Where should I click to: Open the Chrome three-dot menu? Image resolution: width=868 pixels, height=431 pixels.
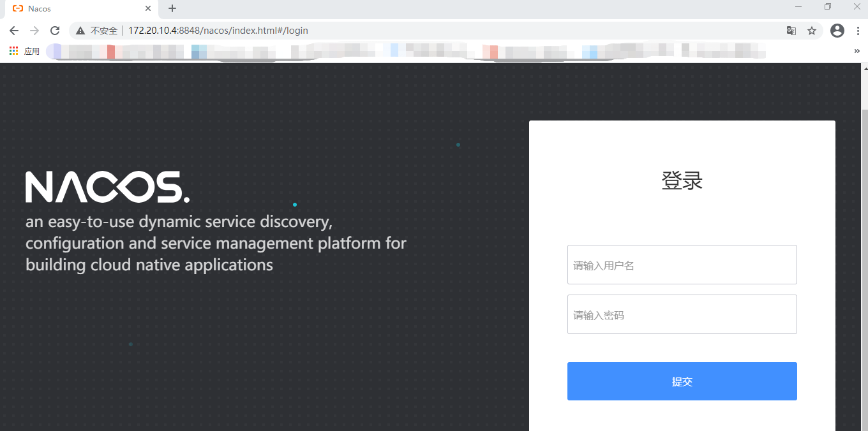pos(858,31)
